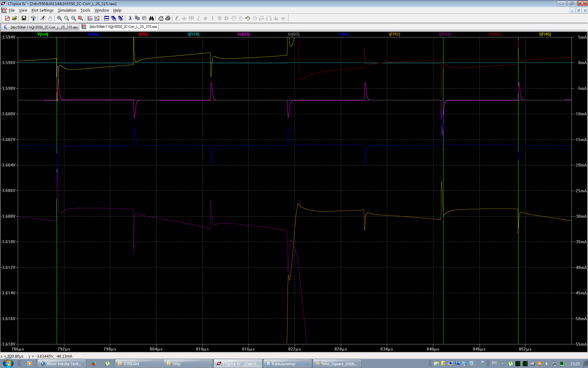Click the Run simulation running-man icon
Image resolution: width=588 pixels, height=368 pixels.
[43, 18]
